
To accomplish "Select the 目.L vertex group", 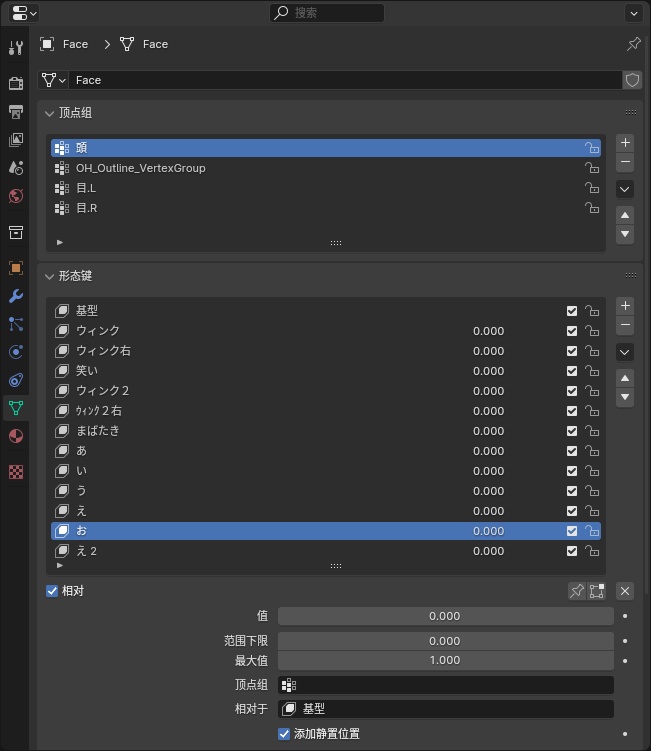I will [x=326, y=188].
